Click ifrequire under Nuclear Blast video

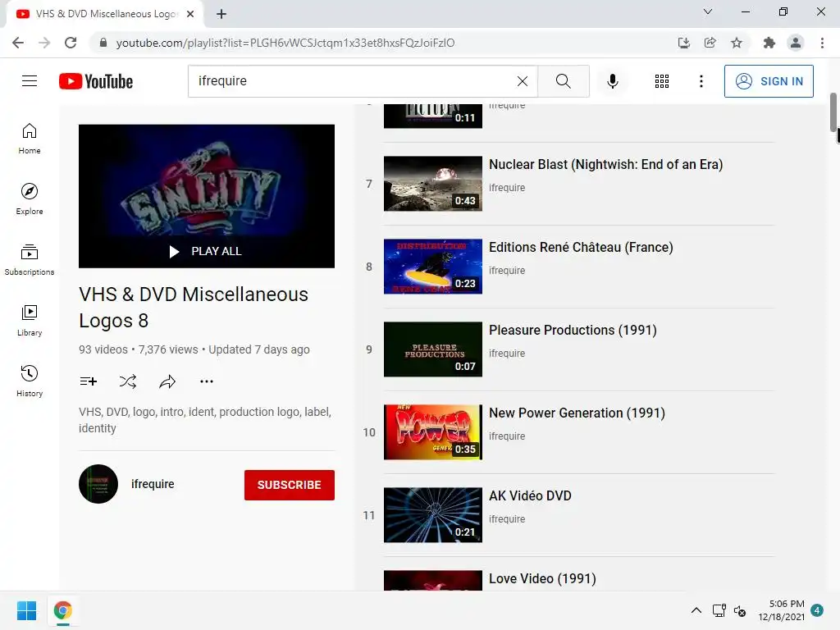point(507,188)
